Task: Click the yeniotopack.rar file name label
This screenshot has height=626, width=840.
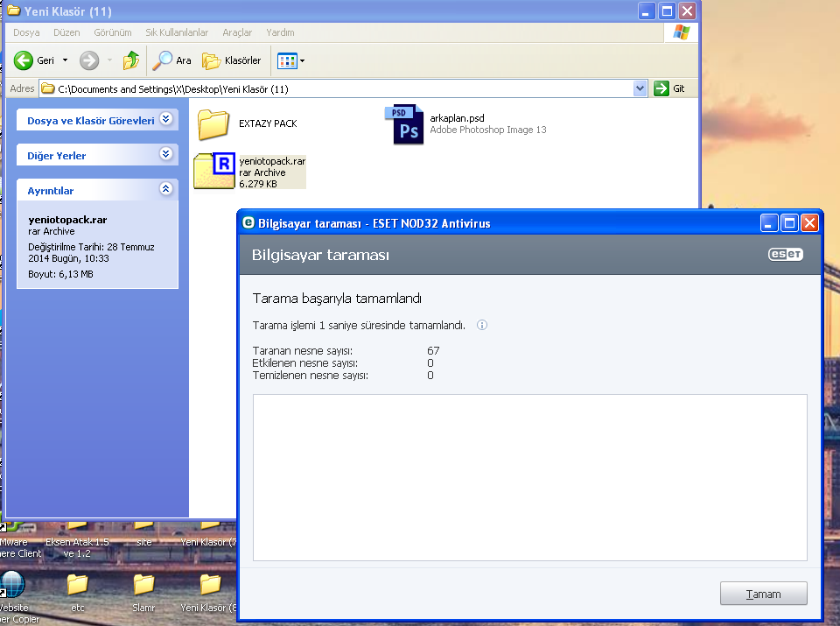Action: pos(272,161)
